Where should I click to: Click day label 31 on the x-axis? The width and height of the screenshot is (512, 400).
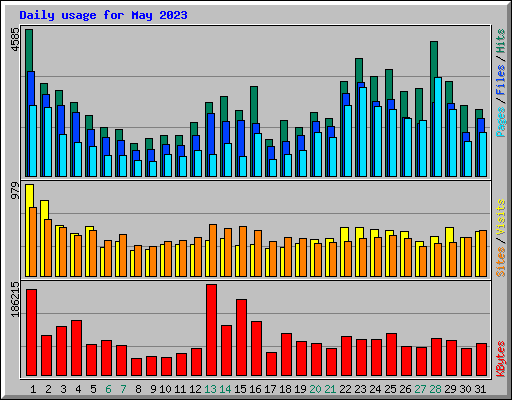tap(480, 389)
